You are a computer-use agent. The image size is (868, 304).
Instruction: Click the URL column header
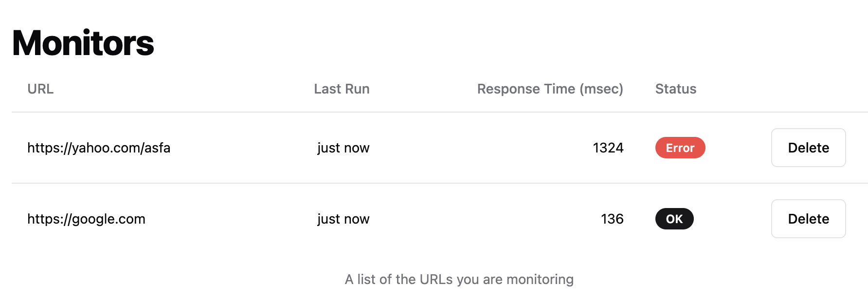pyautogui.click(x=40, y=89)
